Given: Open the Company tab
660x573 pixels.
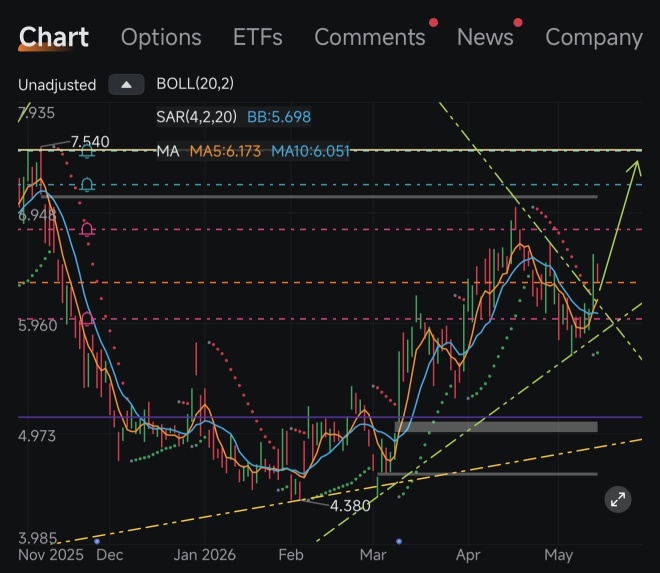Looking at the screenshot, I should [x=594, y=38].
